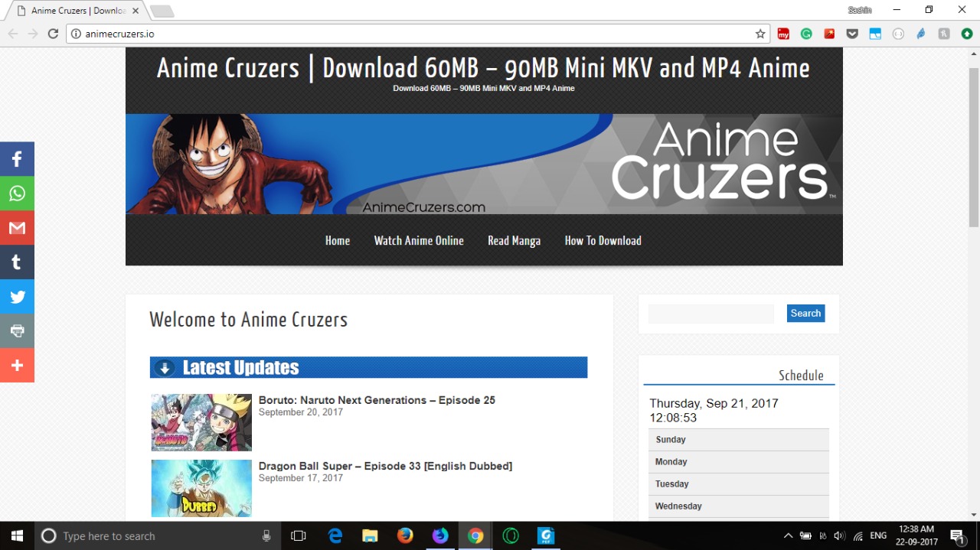This screenshot has height=550, width=980.
Task: Focus the site search text field
Action: (x=711, y=314)
